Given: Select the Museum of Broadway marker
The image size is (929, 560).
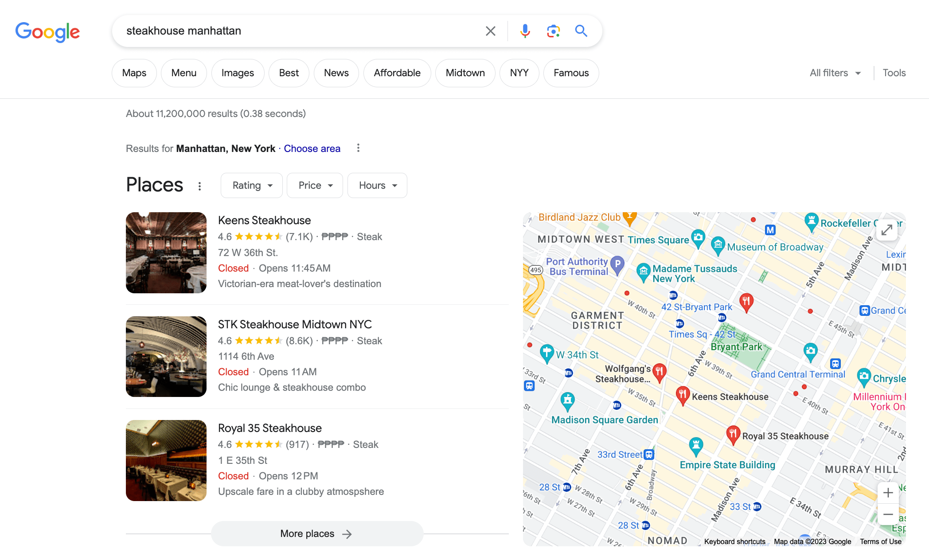Looking at the screenshot, I should [x=718, y=246].
